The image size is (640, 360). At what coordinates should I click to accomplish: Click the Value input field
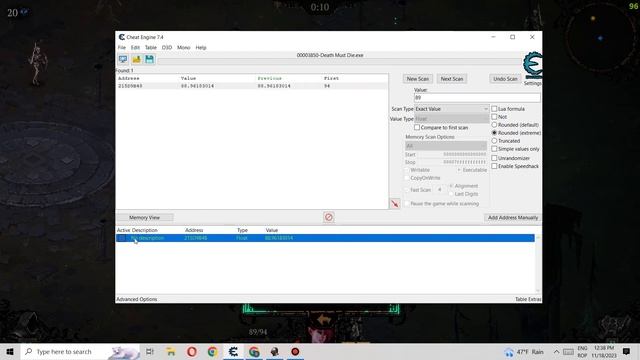click(x=477, y=98)
